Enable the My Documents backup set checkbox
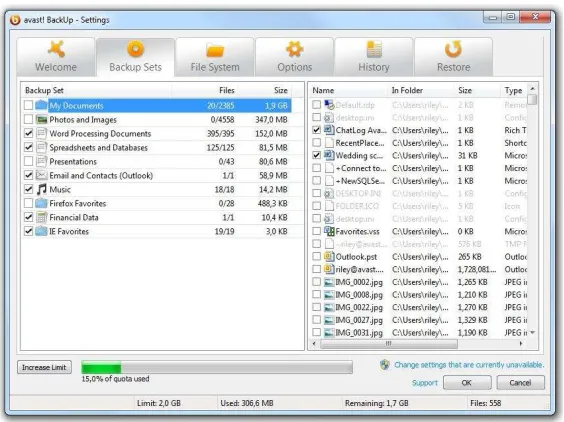Image resolution: width=564 pixels, height=422 pixels. (28, 105)
